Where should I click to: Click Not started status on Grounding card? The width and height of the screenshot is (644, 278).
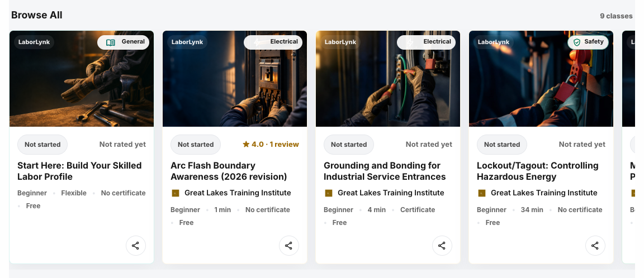pos(349,145)
